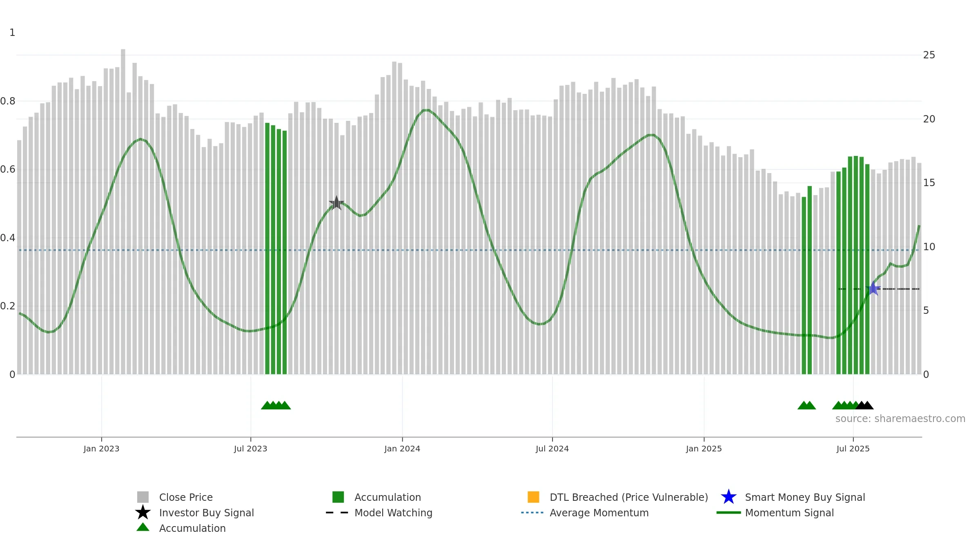980x551 pixels.
Task: Click the green triangle legend icon
Action: pos(143,527)
